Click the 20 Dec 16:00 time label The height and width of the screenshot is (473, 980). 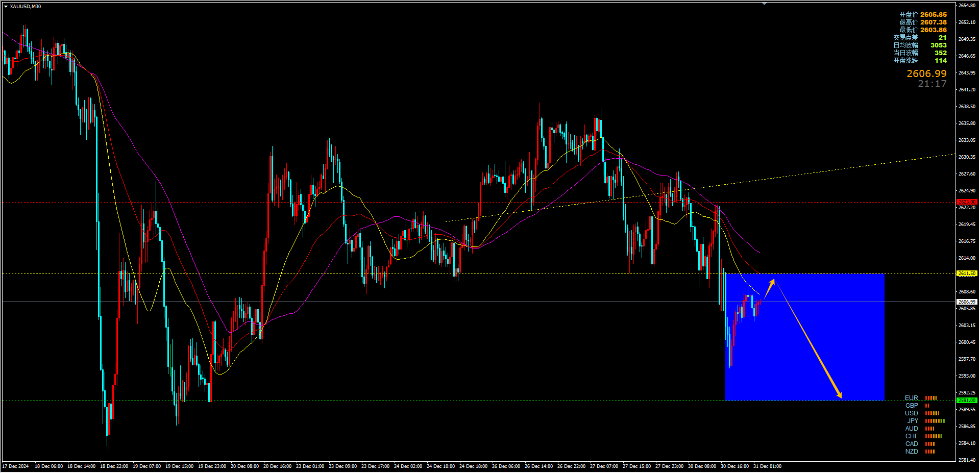click(x=278, y=466)
